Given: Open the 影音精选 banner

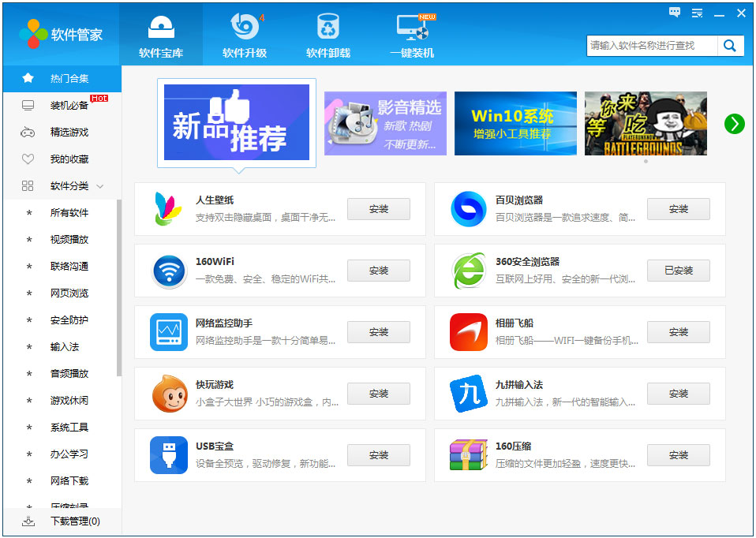Looking at the screenshot, I should pyautogui.click(x=385, y=123).
